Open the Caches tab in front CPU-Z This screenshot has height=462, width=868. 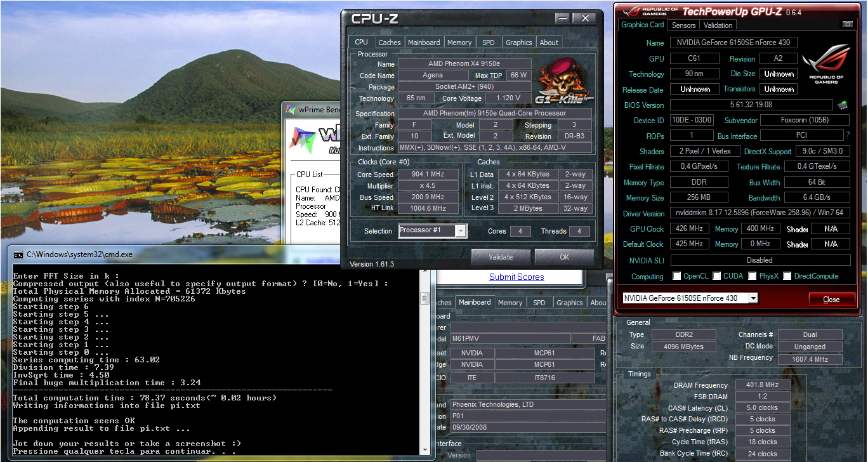coord(389,43)
